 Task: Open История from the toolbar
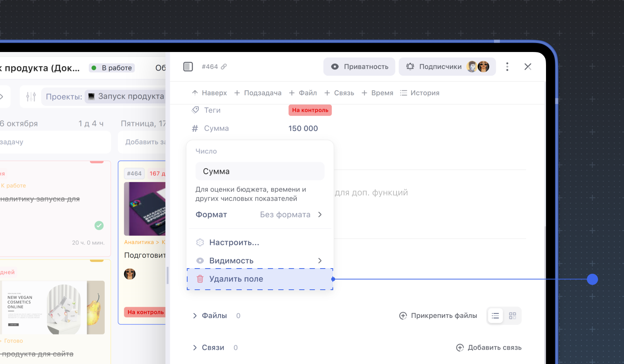tap(420, 93)
